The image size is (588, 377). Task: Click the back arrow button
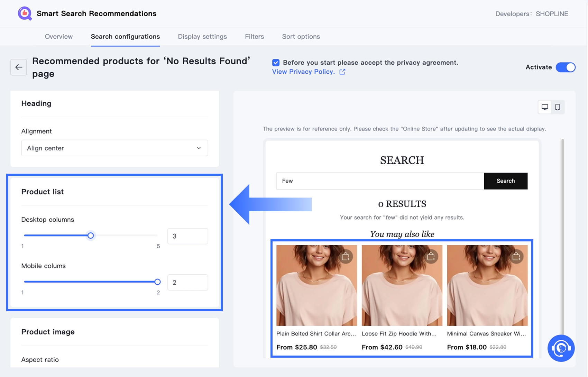(x=19, y=67)
